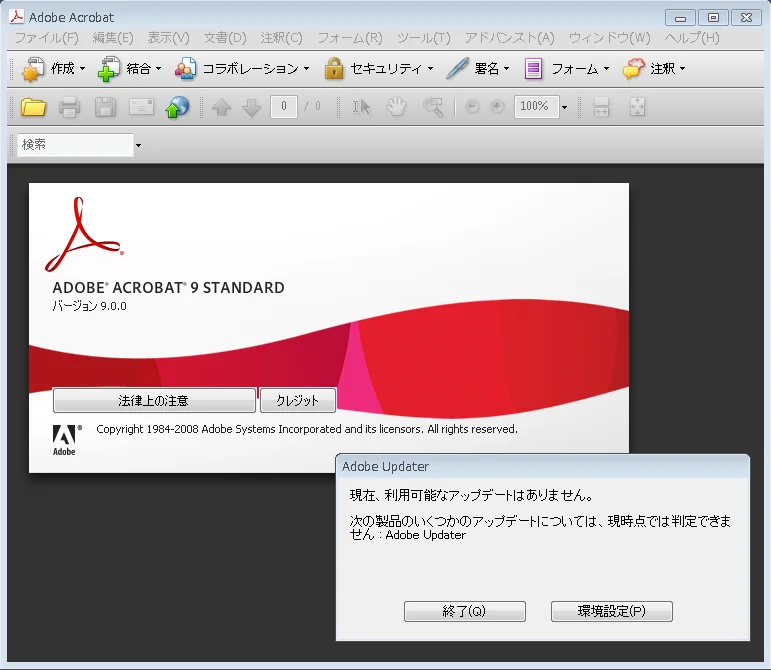Click the Create (作成) toolbar icon
Image resolution: width=771 pixels, height=670 pixels.
pyautogui.click(x=33, y=69)
